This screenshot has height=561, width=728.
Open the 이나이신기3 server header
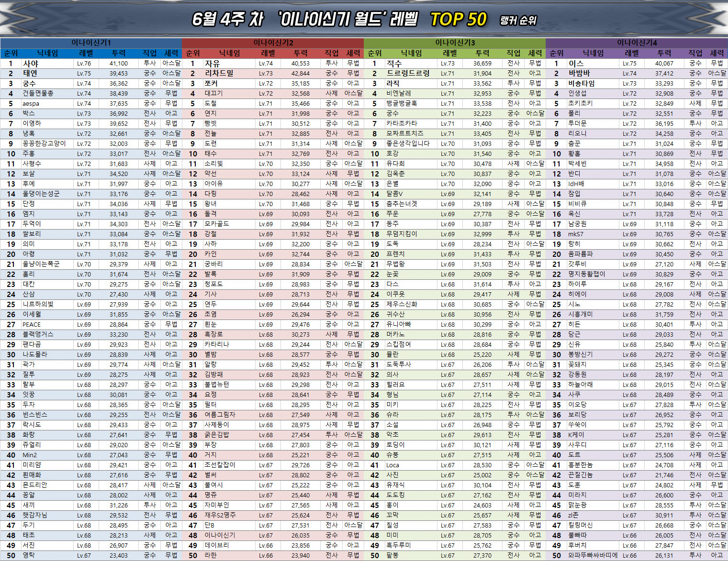click(x=455, y=43)
